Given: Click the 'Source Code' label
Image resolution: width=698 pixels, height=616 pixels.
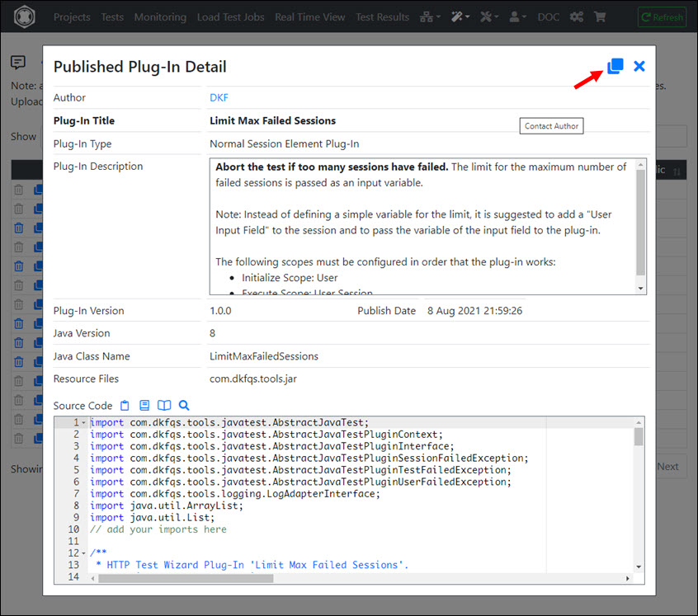Looking at the screenshot, I should coord(83,406).
